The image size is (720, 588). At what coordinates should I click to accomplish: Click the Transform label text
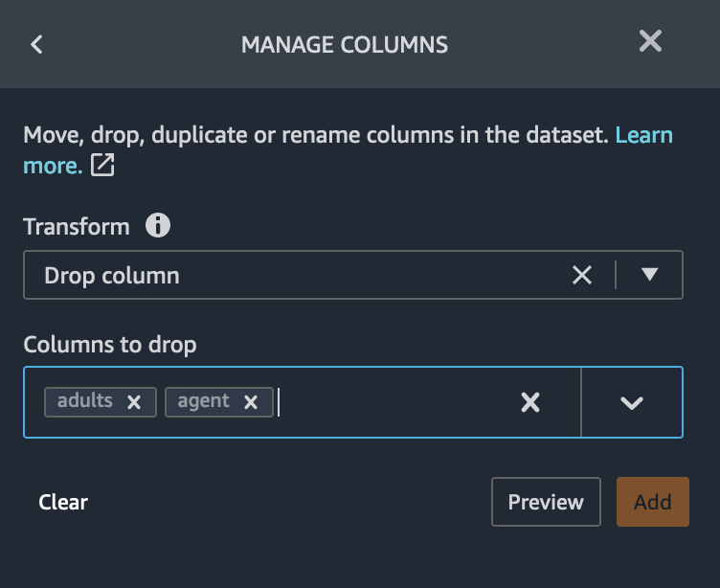click(77, 226)
